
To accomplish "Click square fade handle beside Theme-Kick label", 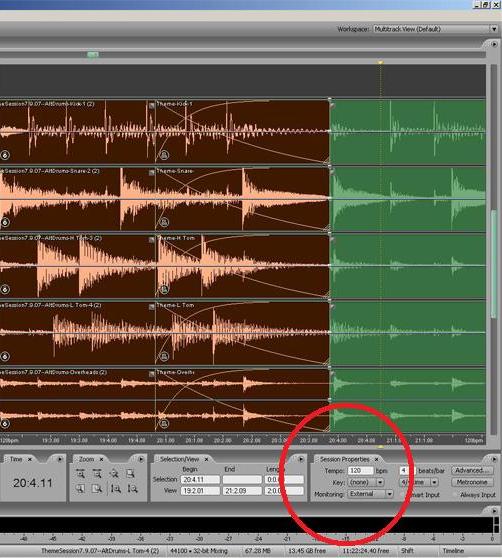I will 152,105.
